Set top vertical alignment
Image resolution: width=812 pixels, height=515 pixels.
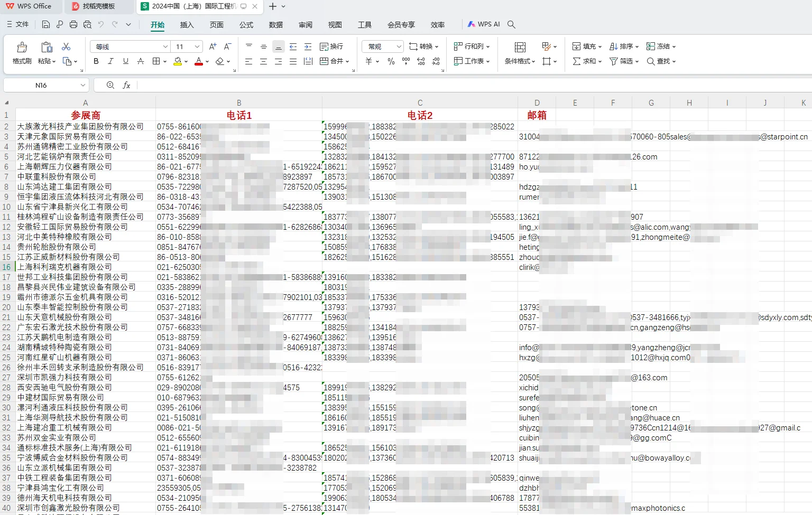(x=249, y=46)
